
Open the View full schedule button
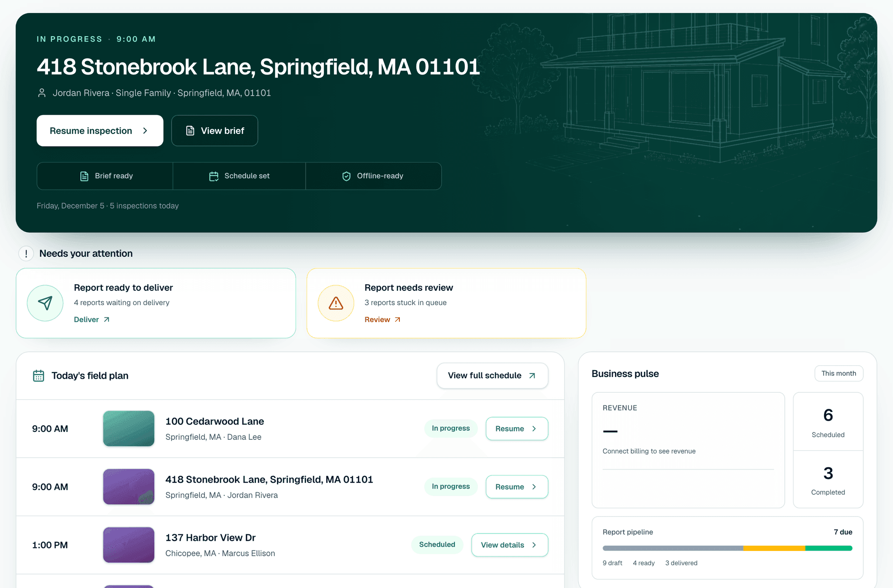tap(492, 376)
